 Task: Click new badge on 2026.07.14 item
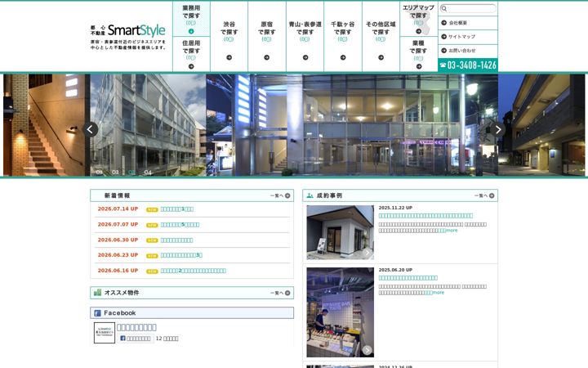pos(152,209)
